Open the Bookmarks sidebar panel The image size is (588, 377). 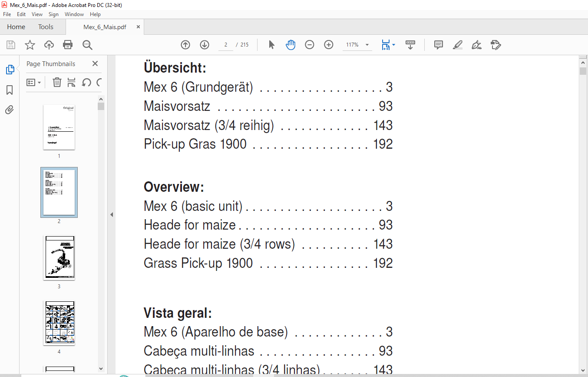[10, 90]
